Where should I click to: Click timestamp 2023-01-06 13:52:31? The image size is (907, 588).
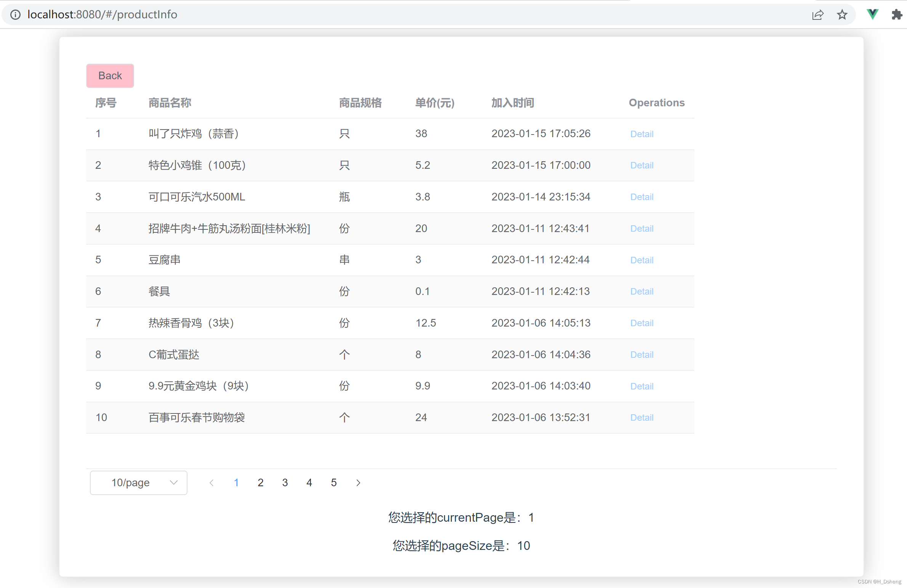click(541, 418)
